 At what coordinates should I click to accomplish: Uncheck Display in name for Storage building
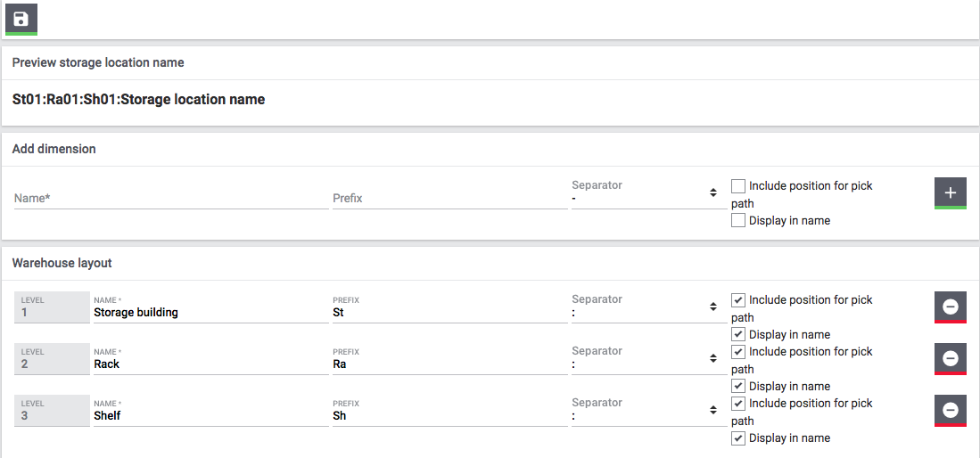pos(738,335)
